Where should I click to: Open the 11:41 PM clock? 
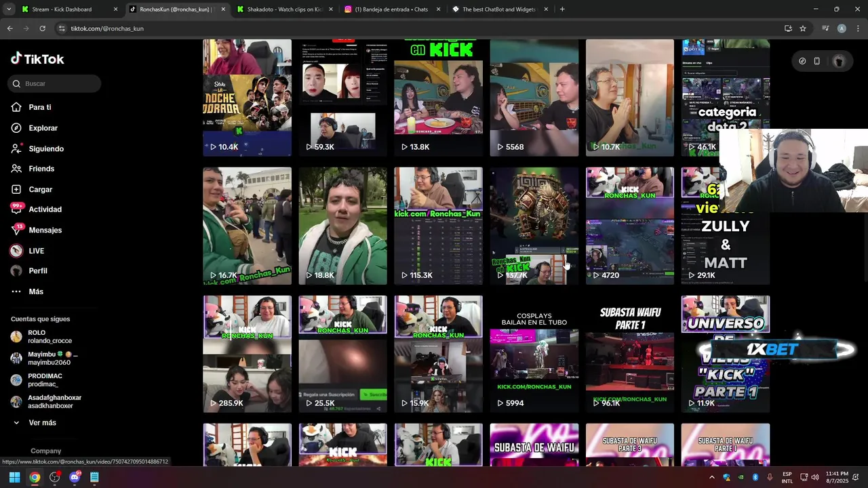click(837, 477)
